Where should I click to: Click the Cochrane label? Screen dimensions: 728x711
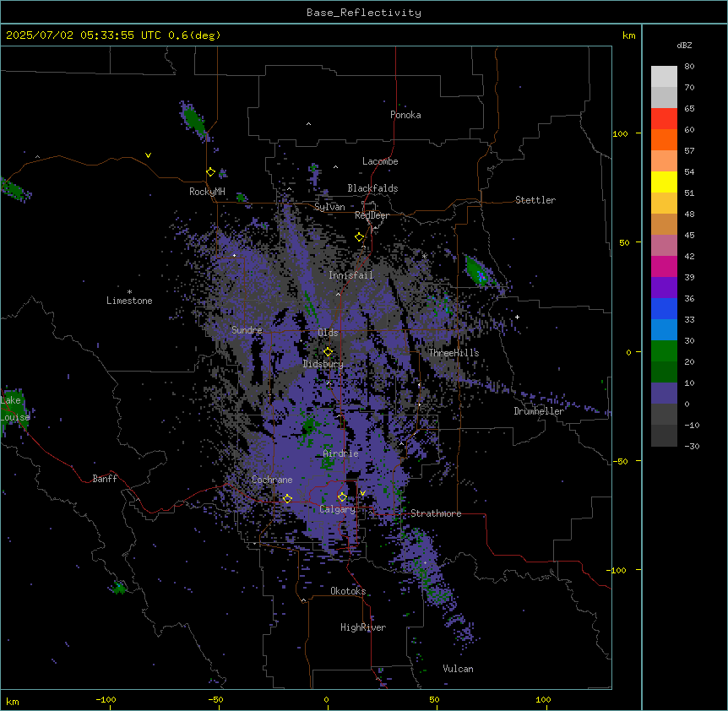pos(272,480)
